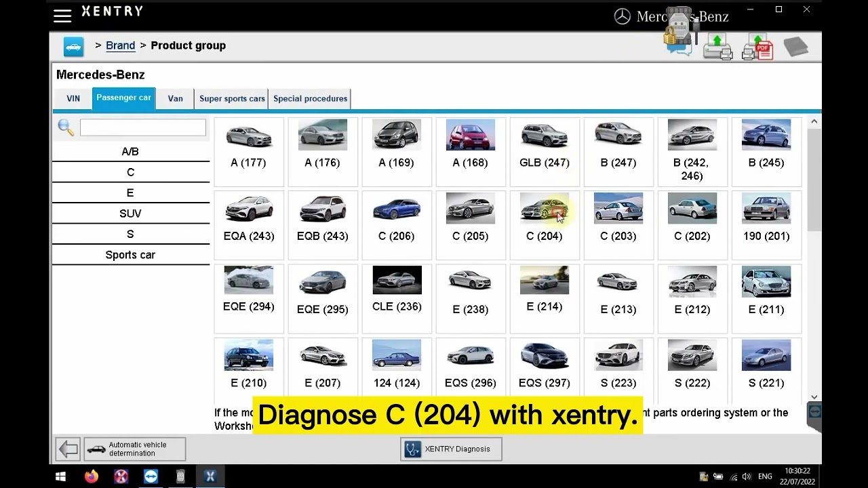Image resolution: width=868 pixels, height=488 pixels.
Task: Select the E (238) vehicle
Action: click(x=471, y=298)
